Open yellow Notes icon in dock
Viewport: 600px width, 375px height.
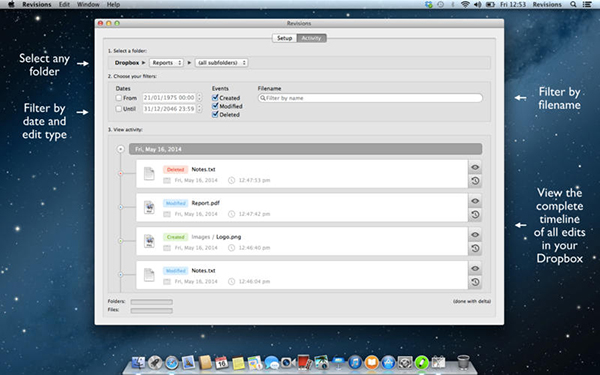(238, 362)
